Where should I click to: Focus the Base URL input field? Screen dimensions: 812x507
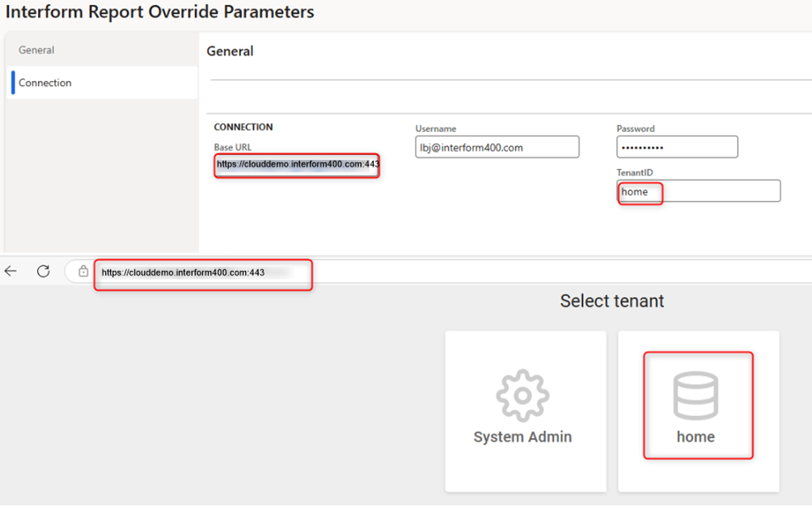pyautogui.click(x=297, y=165)
